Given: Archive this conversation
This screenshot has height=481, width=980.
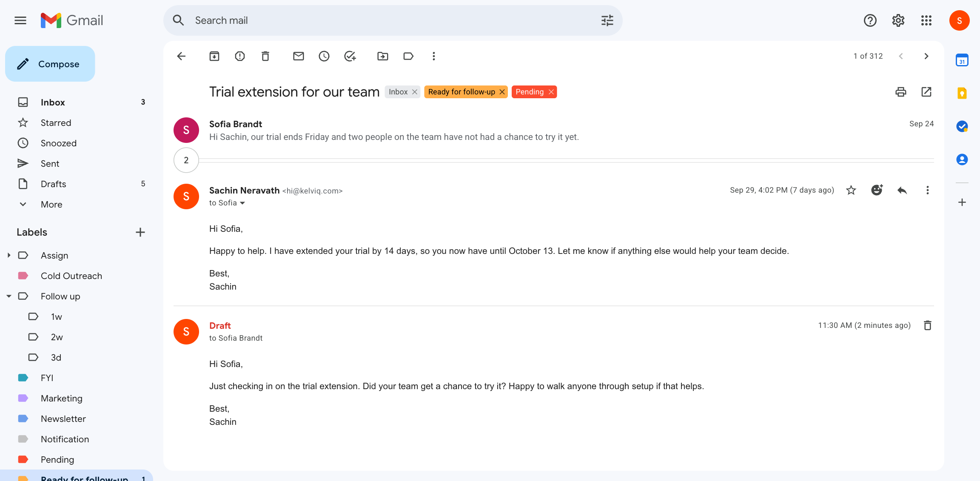Looking at the screenshot, I should point(214,56).
